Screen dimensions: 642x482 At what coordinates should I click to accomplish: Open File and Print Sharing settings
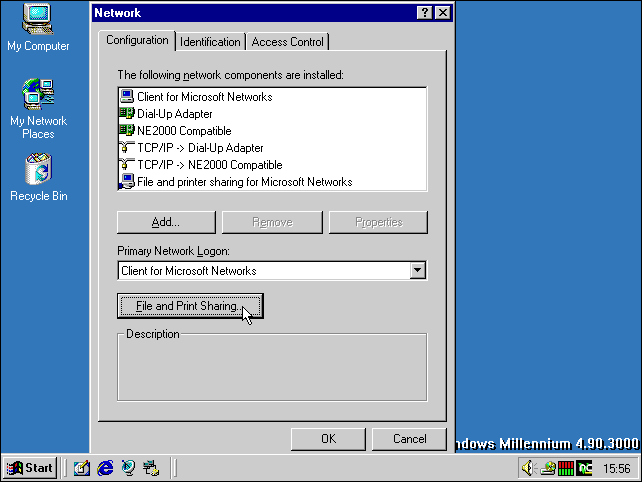[x=190, y=306]
